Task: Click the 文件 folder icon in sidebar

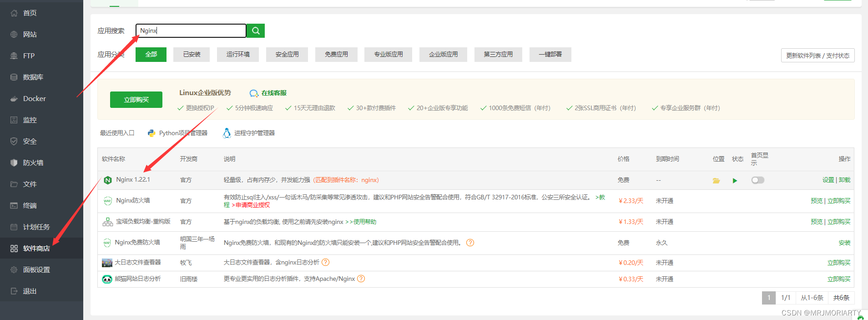Action: click(x=14, y=184)
